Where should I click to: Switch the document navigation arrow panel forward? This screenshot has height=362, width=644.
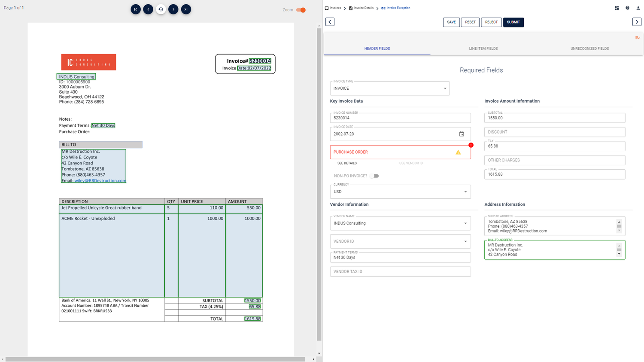(637, 21)
